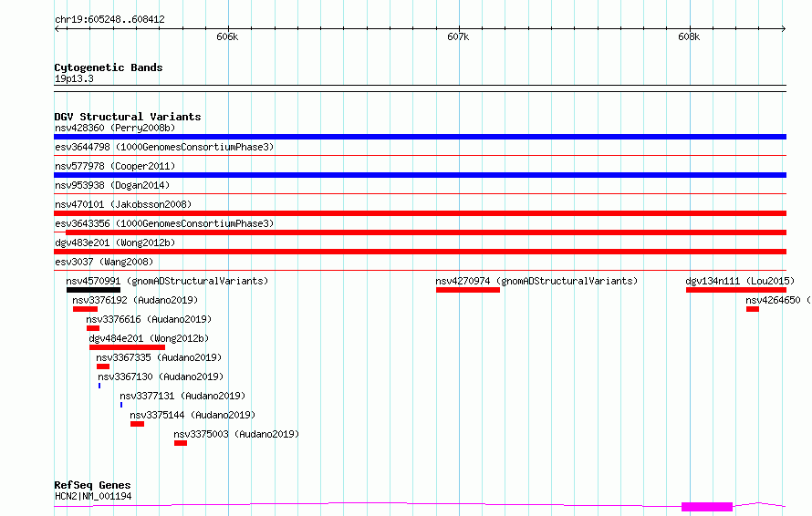Click the DGV Structural Variants track title
The image size is (812, 516).
[x=128, y=117]
